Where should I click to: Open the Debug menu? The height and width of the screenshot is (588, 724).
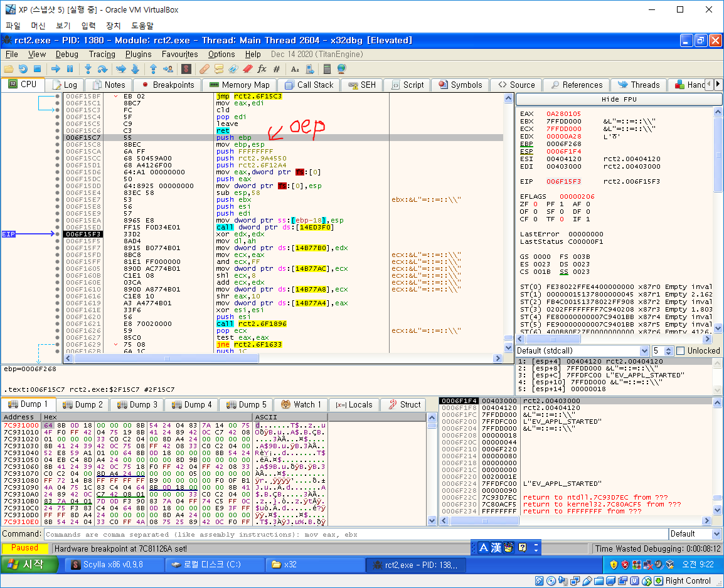[x=67, y=55]
